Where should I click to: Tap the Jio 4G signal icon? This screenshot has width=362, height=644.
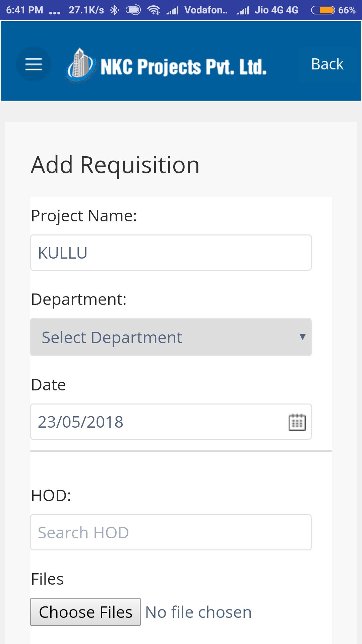click(x=242, y=11)
